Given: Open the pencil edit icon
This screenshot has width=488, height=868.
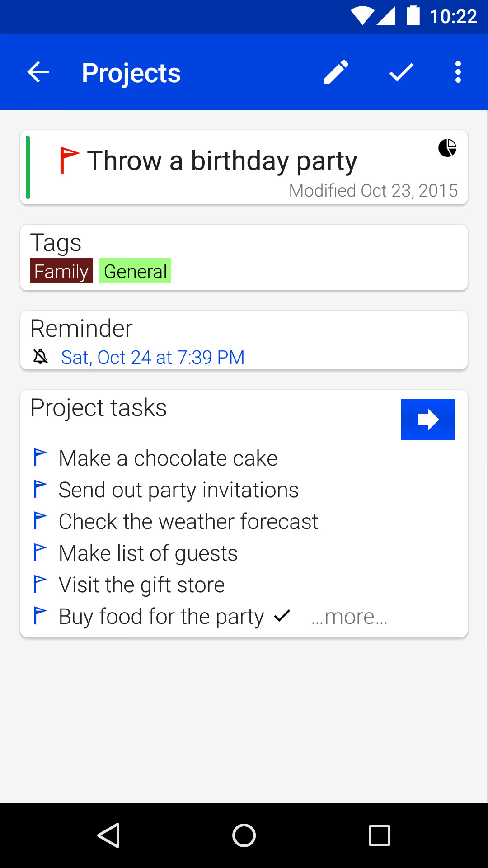Looking at the screenshot, I should tap(336, 72).
